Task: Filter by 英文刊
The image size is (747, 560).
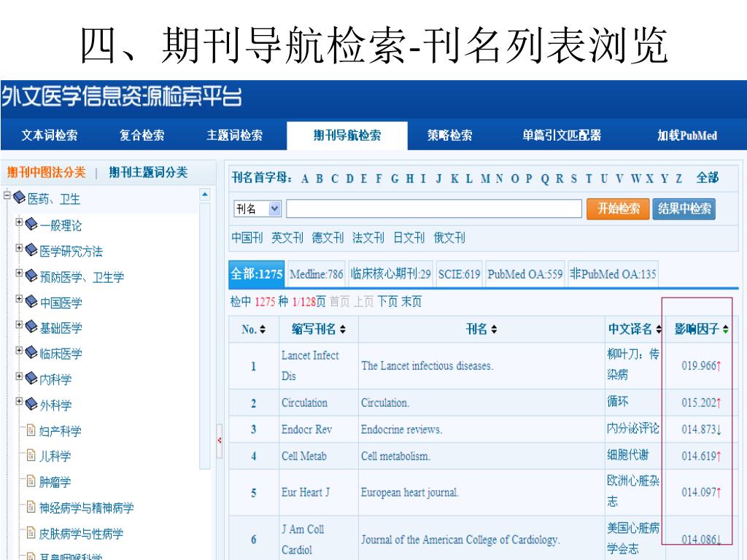Action: [x=287, y=238]
